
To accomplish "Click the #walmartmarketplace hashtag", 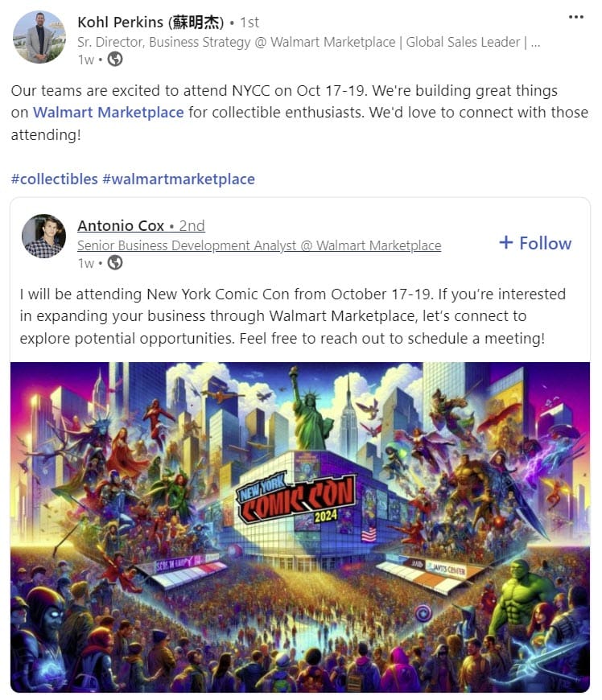I will tap(179, 179).
